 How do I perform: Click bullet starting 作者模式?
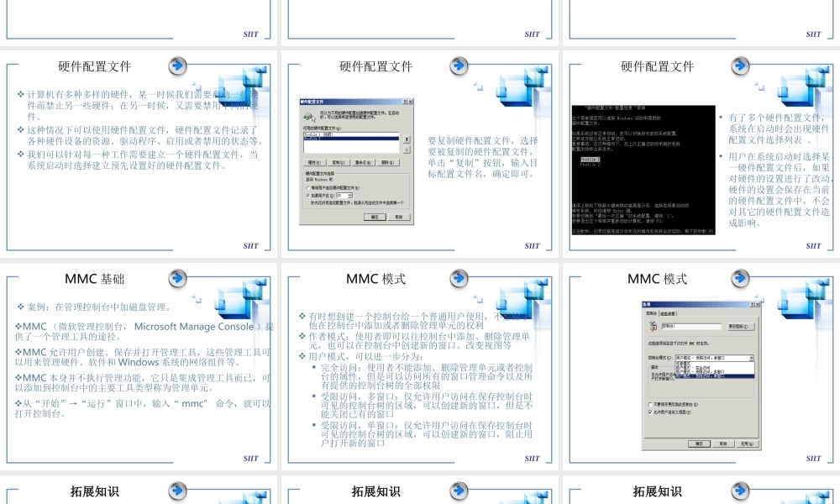point(415,341)
